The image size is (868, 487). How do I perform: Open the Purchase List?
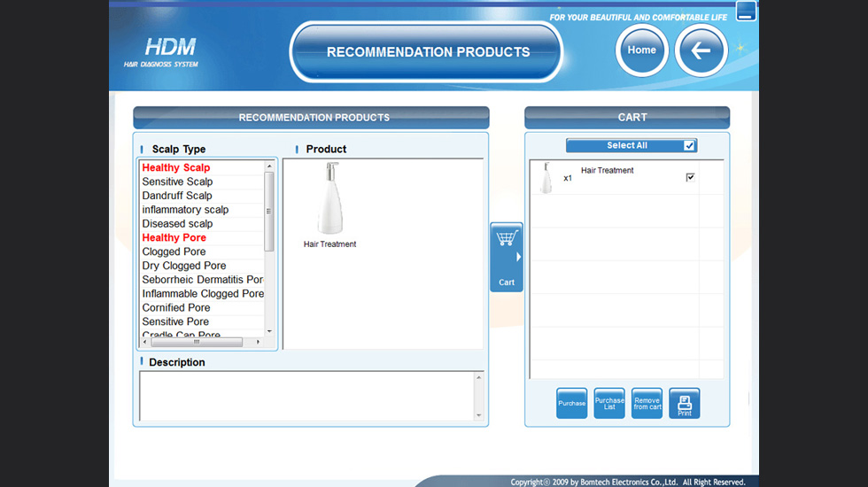pos(609,404)
